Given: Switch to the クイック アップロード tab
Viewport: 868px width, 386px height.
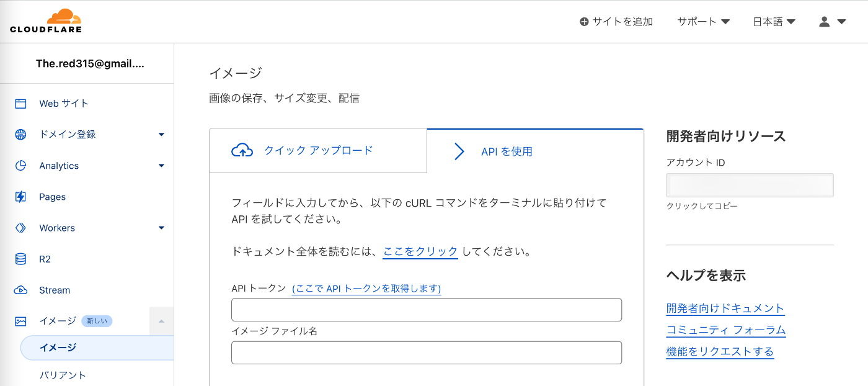Looking at the screenshot, I should 318,150.
